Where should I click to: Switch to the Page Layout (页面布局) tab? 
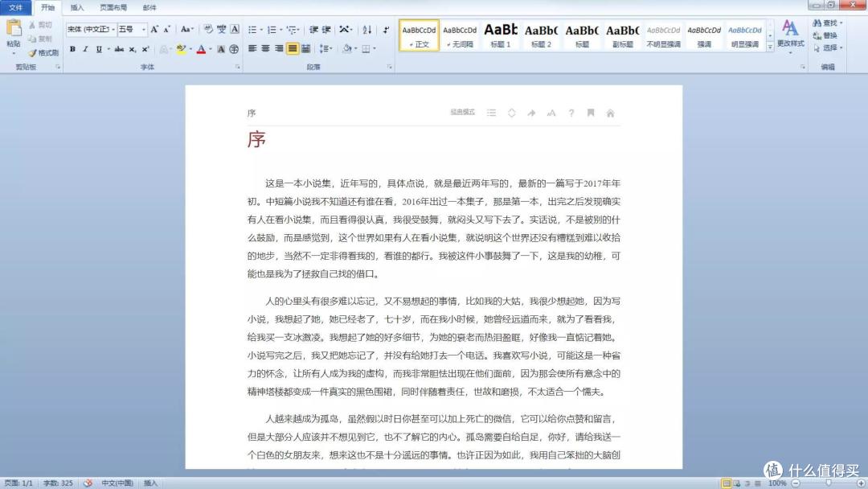pos(113,7)
